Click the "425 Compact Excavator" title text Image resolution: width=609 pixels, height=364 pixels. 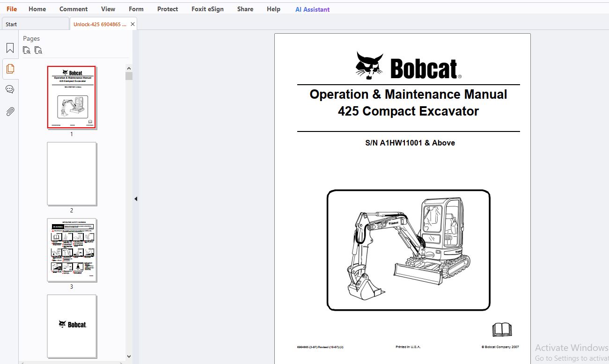click(408, 111)
